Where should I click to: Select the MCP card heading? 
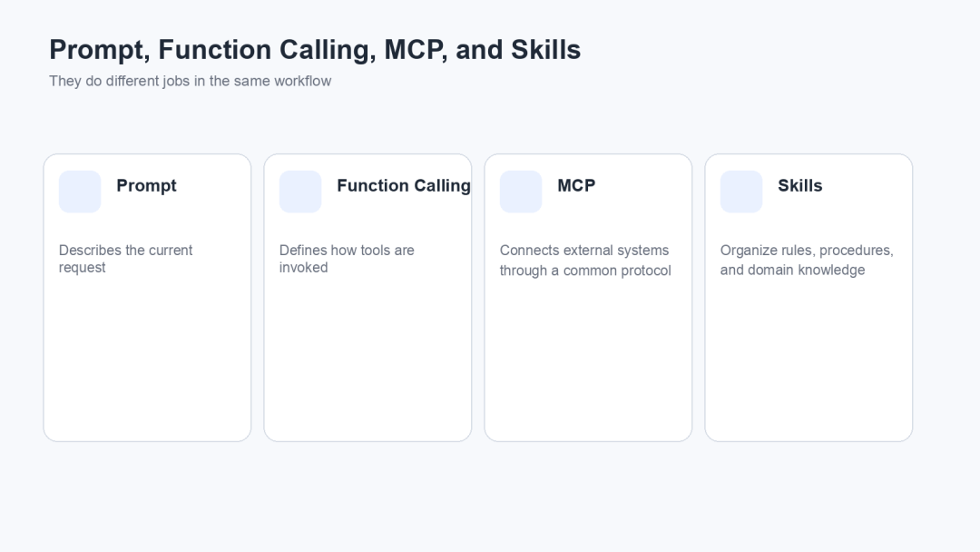pos(576,186)
